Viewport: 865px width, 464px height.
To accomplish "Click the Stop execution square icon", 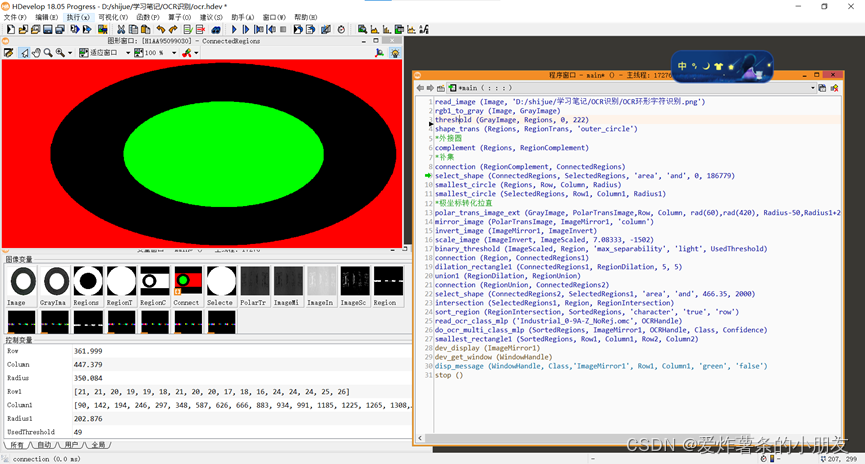I will tap(283, 29).
